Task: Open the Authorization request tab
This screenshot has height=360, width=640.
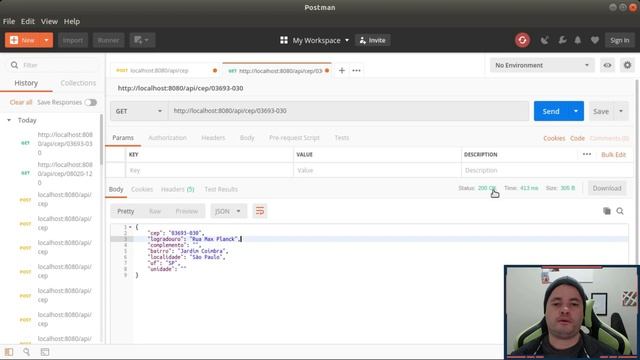Action: pyautogui.click(x=167, y=138)
